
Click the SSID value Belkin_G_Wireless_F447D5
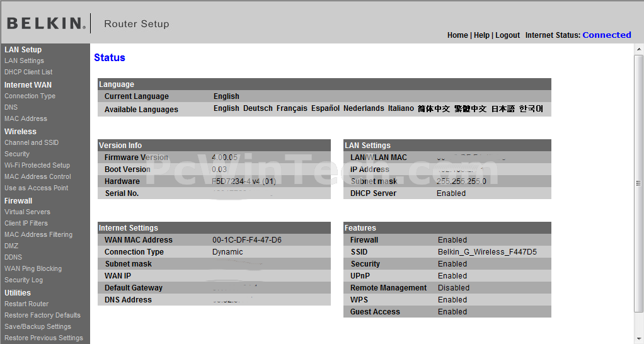[x=487, y=252]
